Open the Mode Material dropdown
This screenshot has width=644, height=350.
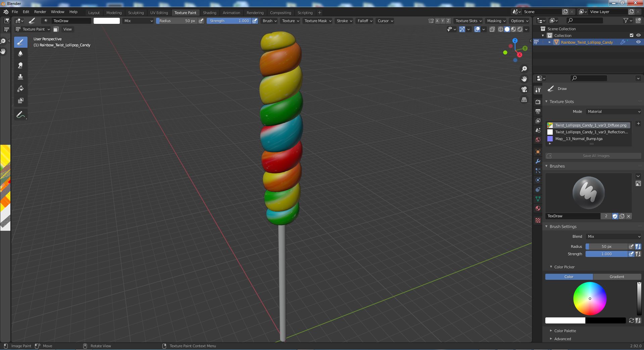613,112
